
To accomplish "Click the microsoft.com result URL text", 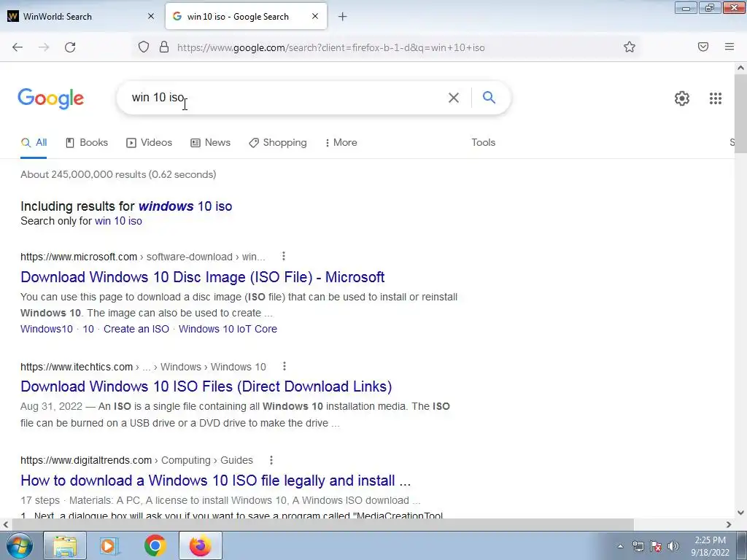I will pos(142,257).
